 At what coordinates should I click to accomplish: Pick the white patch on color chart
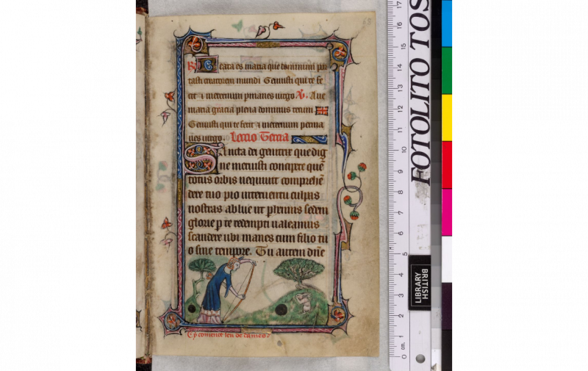point(447,259)
